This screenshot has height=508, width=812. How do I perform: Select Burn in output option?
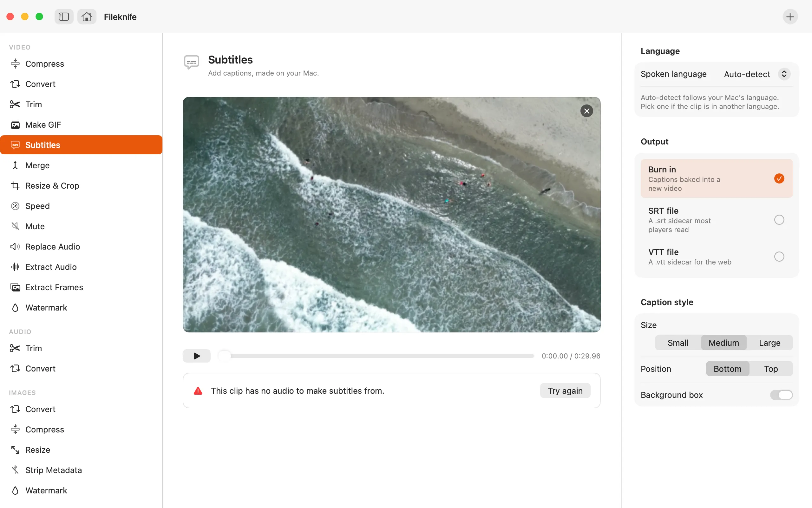717,178
